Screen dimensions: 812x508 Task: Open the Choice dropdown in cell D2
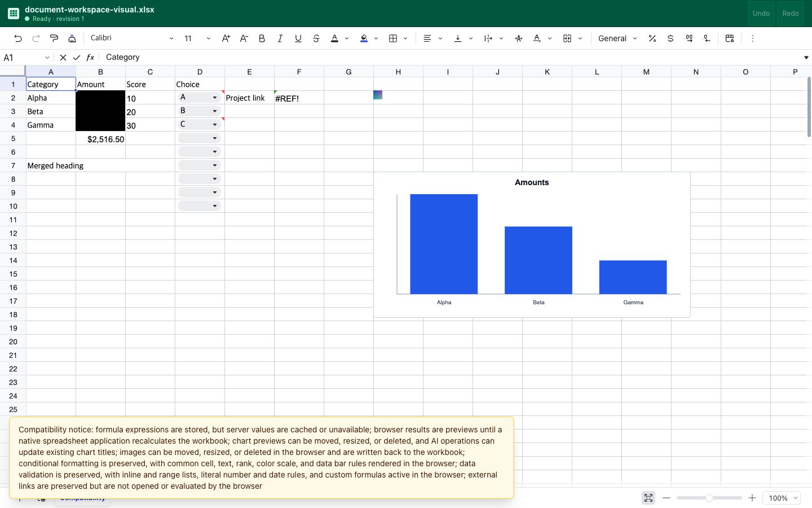coord(215,98)
